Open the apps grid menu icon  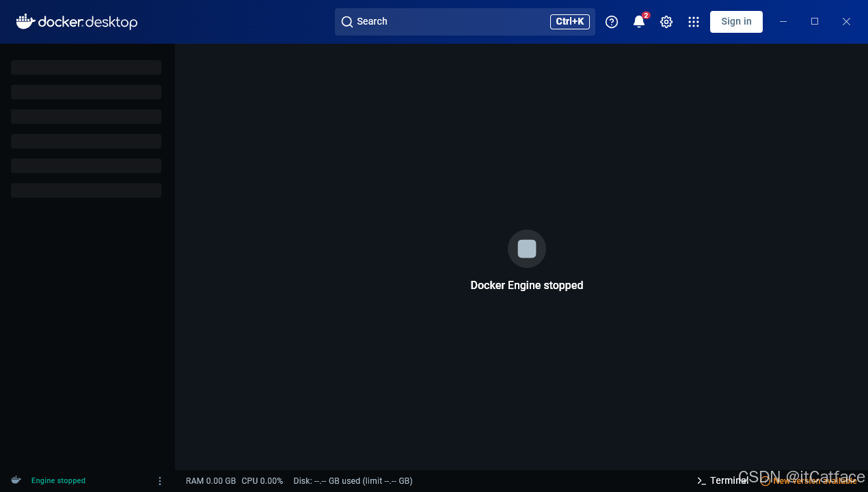[694, 22]
